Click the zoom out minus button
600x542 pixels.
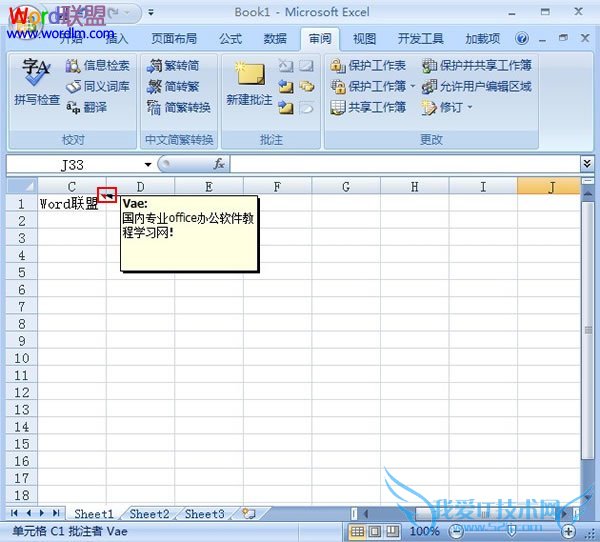click(455, 531)
